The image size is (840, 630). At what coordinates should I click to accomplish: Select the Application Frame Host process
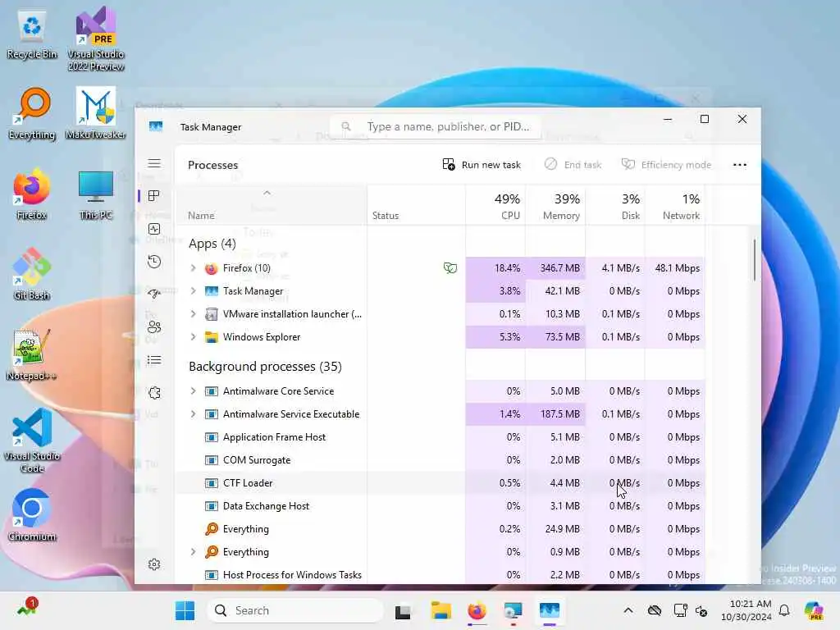point(440,437)
